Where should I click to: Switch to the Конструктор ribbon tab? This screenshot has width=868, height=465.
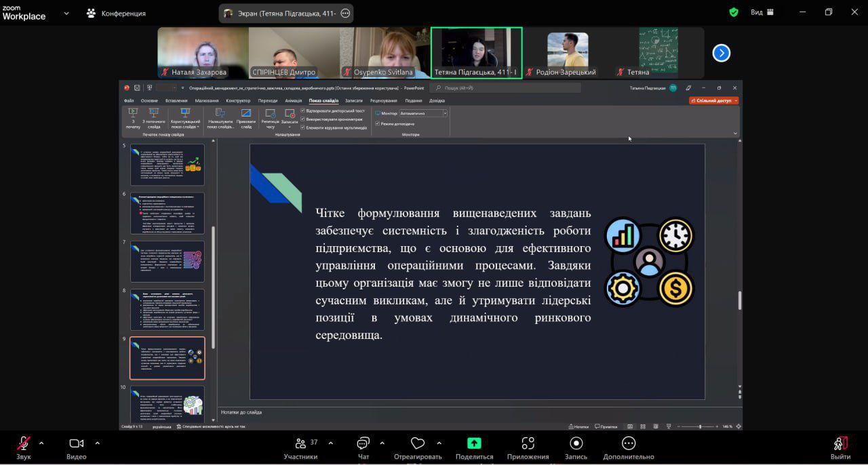coord(238,100)
